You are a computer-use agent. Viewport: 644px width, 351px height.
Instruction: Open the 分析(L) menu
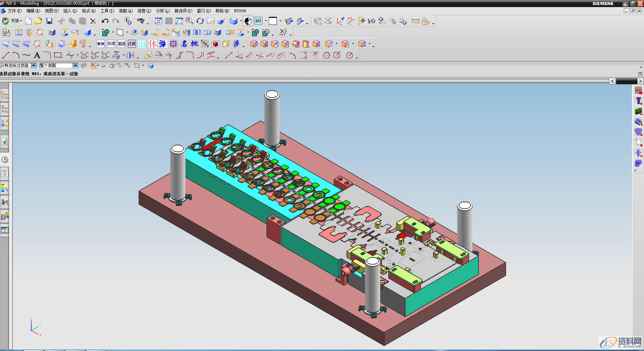point(163,11)
